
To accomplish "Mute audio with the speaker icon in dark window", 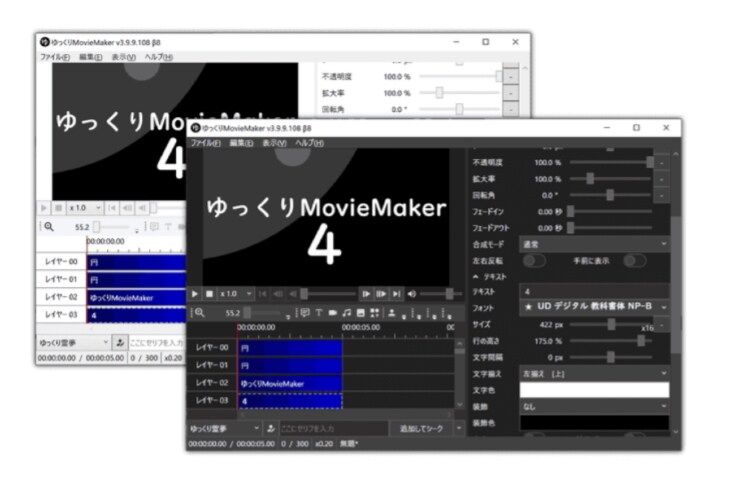I will (412, 294).
